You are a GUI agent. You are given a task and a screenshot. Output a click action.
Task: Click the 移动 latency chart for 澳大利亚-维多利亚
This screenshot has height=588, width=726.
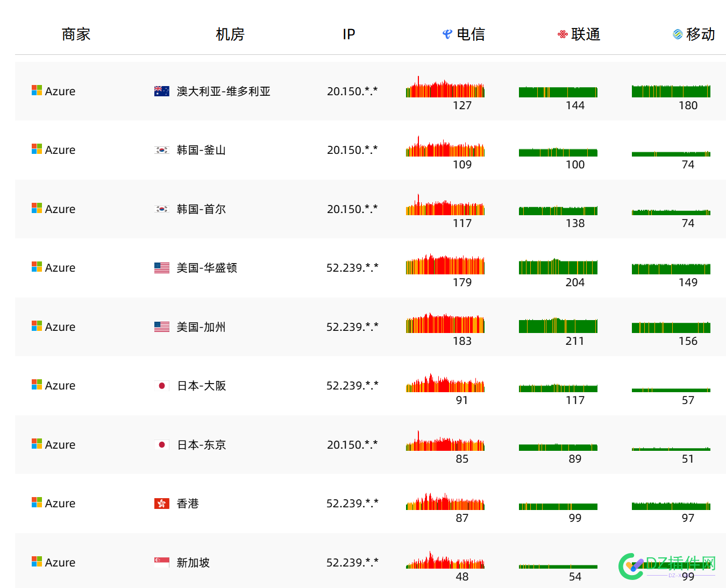click(x=671, y=91)
